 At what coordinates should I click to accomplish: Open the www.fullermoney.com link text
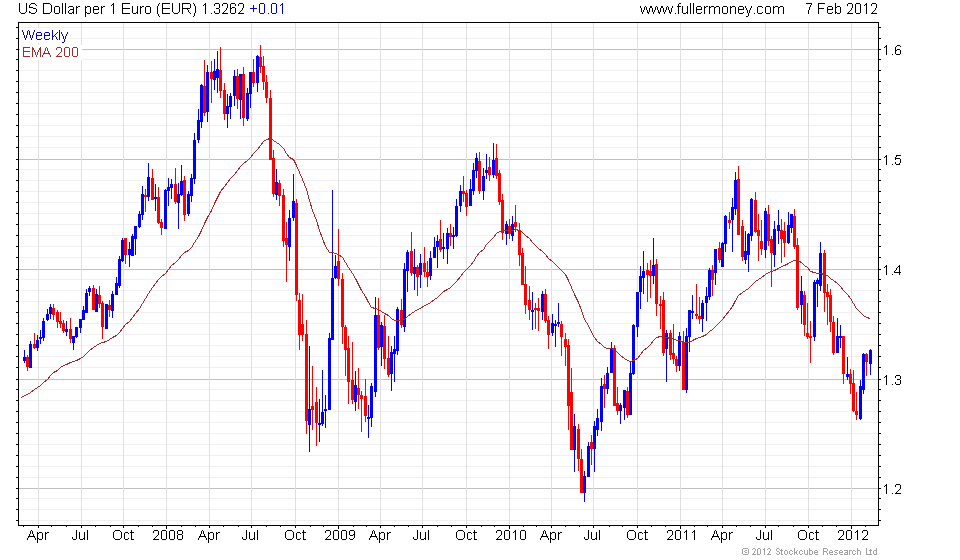click(x=712, y=9)
